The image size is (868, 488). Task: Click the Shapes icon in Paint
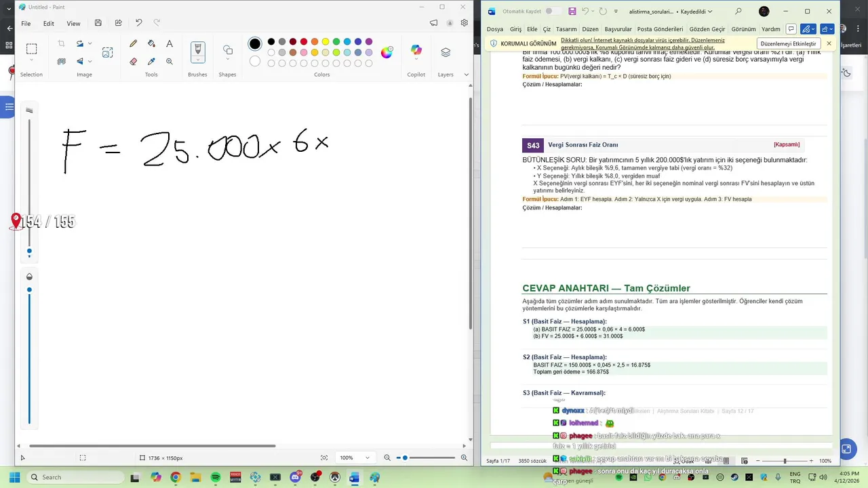click(x=228, y=49)
